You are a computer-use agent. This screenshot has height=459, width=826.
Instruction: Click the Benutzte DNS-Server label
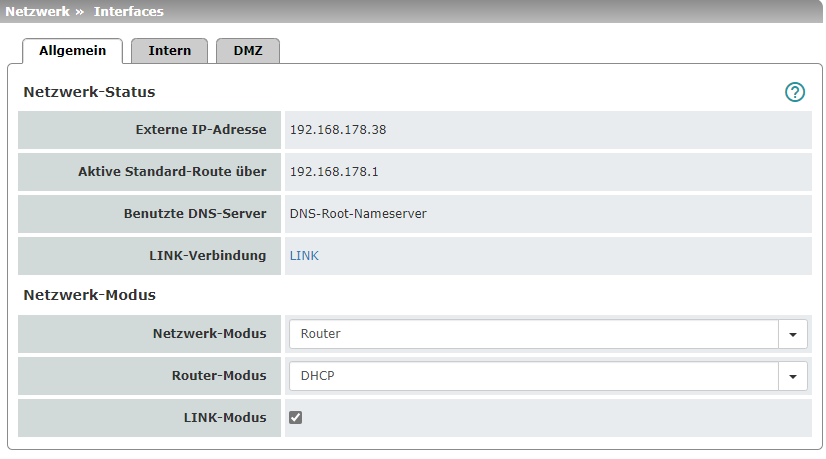coord(195,213)
